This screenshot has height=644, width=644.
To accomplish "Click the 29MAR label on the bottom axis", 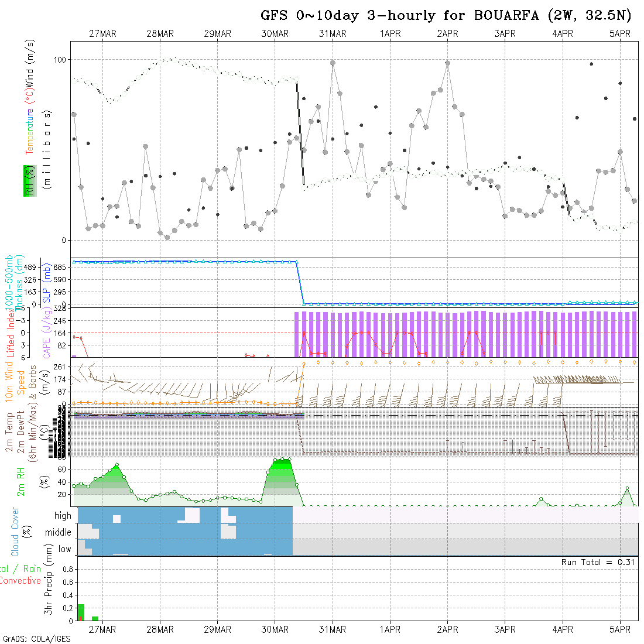I will point(217,629).
